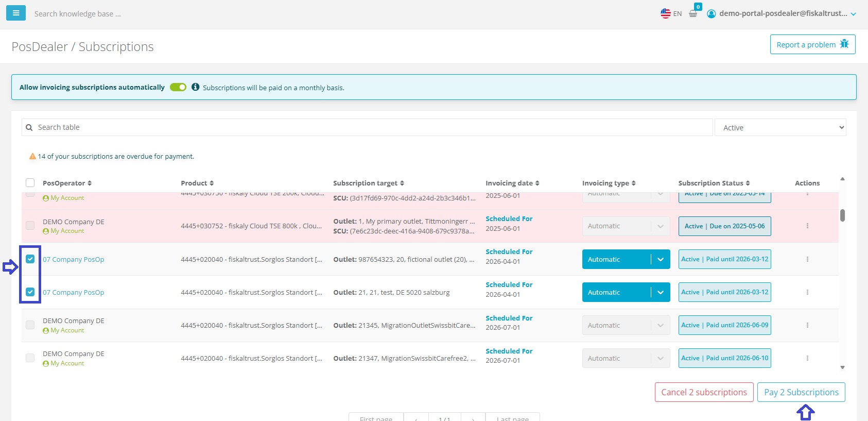This screenshot has height=421, width=868.
Task: Click the PosDealer / Subscriptions page title
Action: (82, 46)
